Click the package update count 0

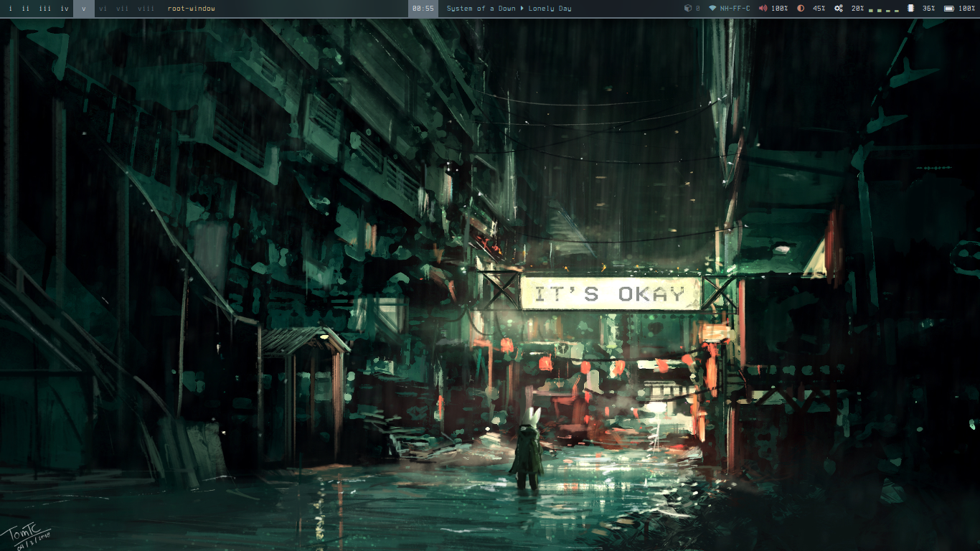(x=697, y=9)
